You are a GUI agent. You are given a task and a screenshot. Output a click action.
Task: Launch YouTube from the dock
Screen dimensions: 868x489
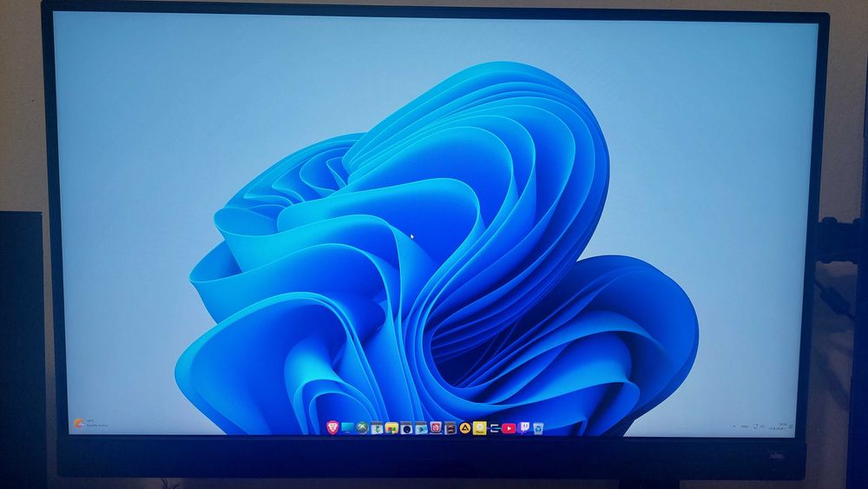click(509, 428)
